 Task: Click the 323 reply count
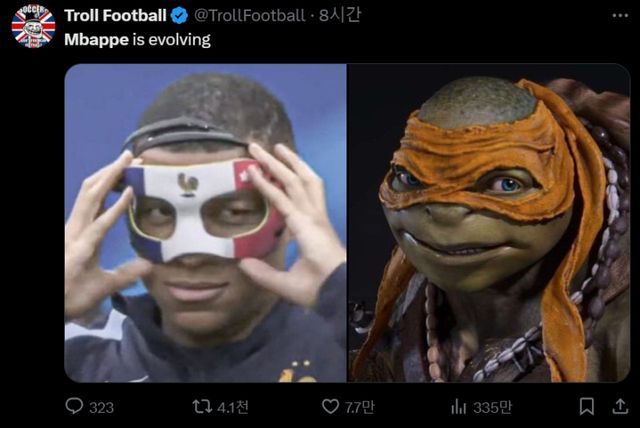pyautogui.click(x=101, y=407)
